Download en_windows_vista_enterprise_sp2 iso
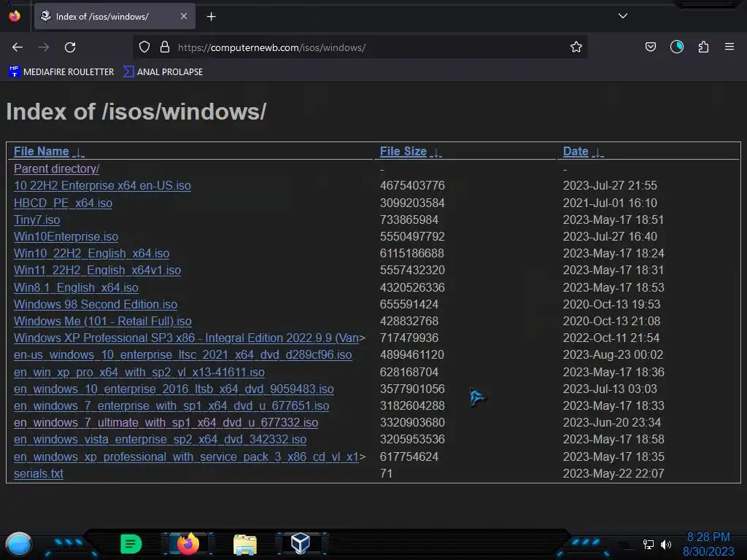This screenshot has height=560, width=747. point(160,439)
